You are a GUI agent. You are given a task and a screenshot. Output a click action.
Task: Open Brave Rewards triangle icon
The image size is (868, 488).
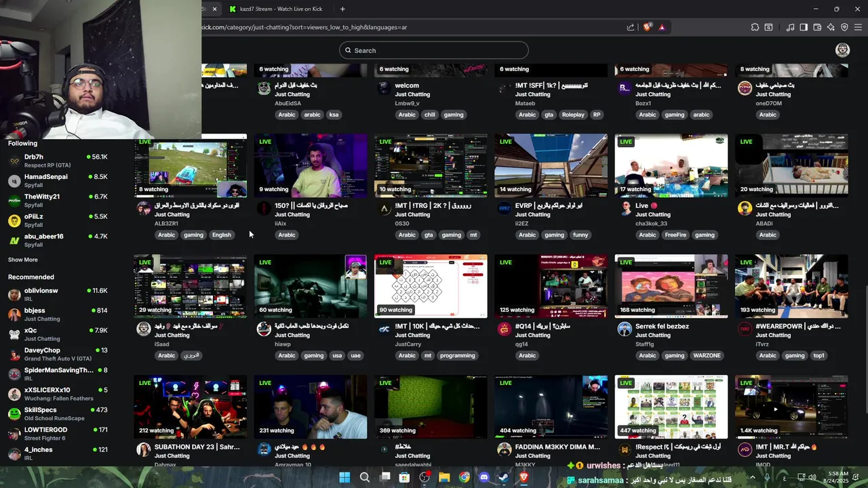pos(662,27)
